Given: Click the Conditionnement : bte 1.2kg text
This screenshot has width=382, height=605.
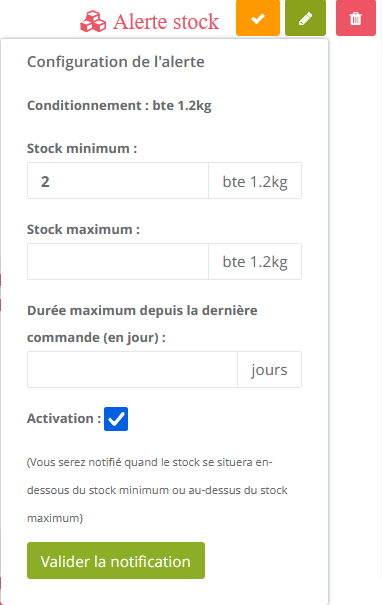Looking at the screenshot, I should point(119,106).
